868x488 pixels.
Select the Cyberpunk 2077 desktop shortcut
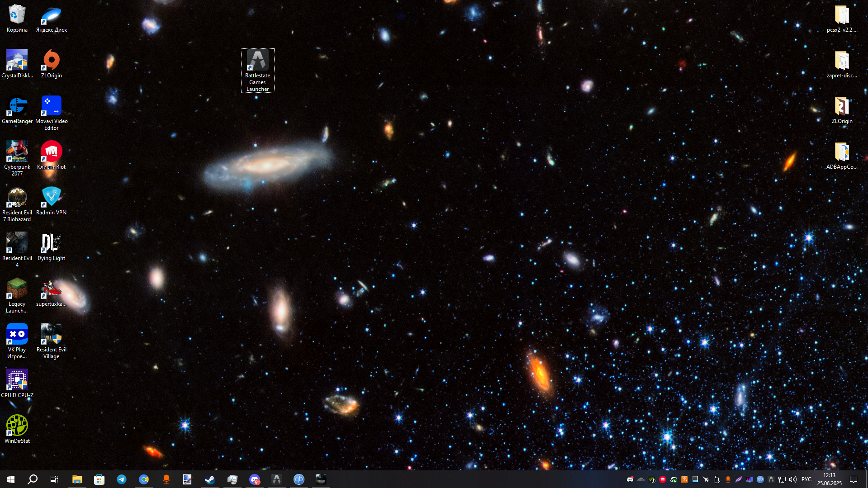pyautogui.click(x=17, y=159)
